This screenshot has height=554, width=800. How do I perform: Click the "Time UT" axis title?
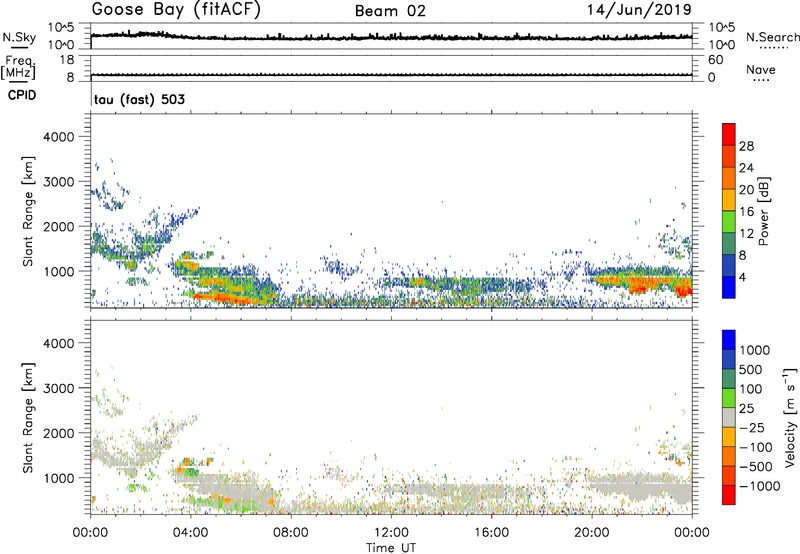tap(391, 548)
